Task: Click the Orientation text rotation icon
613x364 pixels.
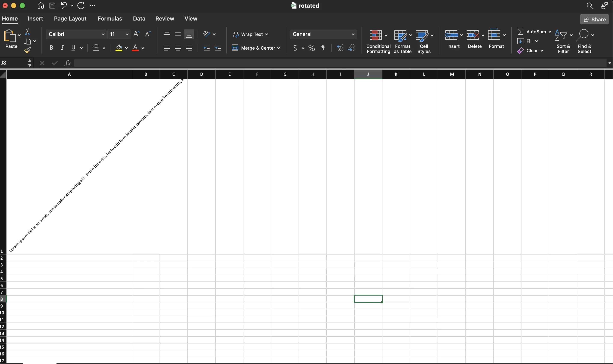Action: 207,34
